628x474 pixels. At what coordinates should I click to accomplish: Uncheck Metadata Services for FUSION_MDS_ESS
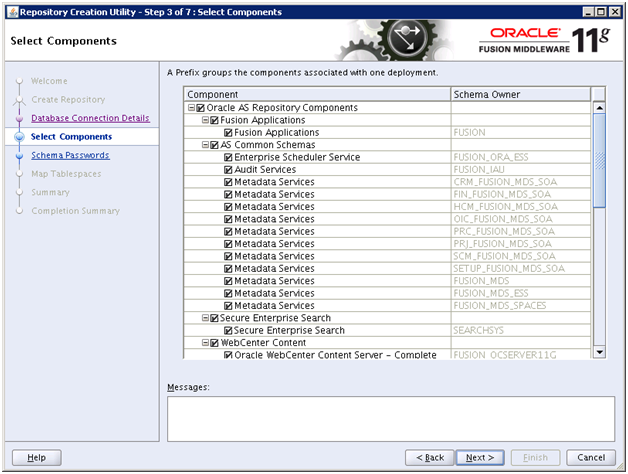[228, 294]
